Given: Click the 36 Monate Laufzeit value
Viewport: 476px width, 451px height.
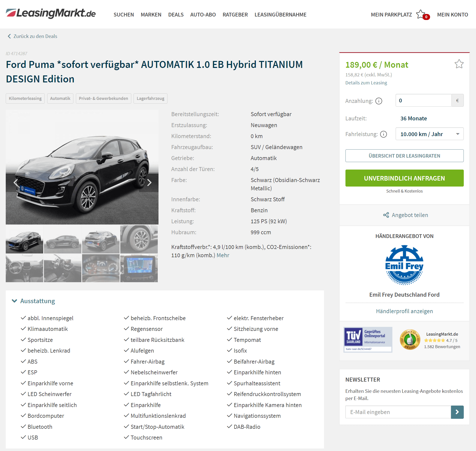Looking at the screenshot, I should click(414, 118).
